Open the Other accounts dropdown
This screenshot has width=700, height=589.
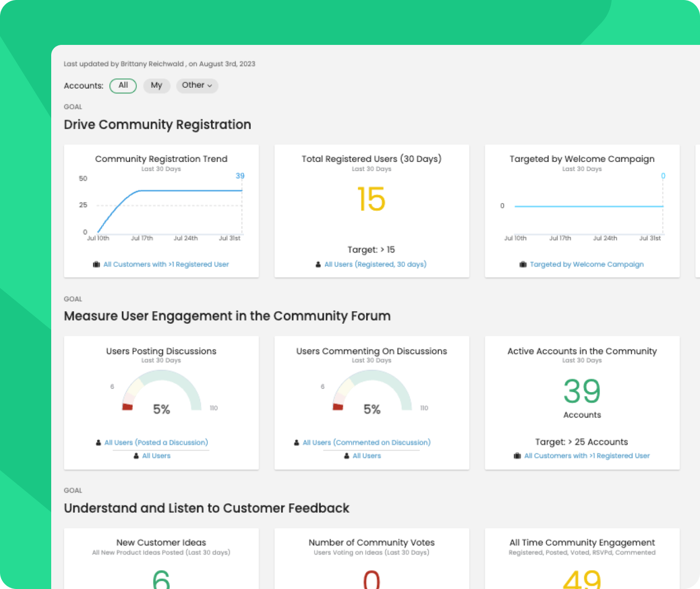click(197, 86)
